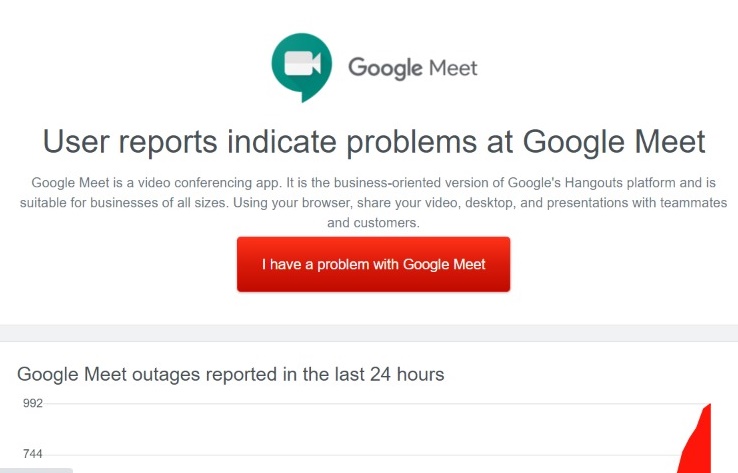738x473 pixels.
Task: Click the first description line starting 'Google Meet is'
Action: coord(373,183)
